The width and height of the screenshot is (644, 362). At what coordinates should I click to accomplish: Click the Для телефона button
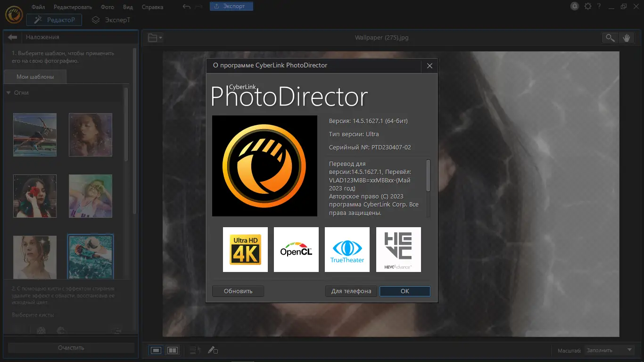pos(351,291)
